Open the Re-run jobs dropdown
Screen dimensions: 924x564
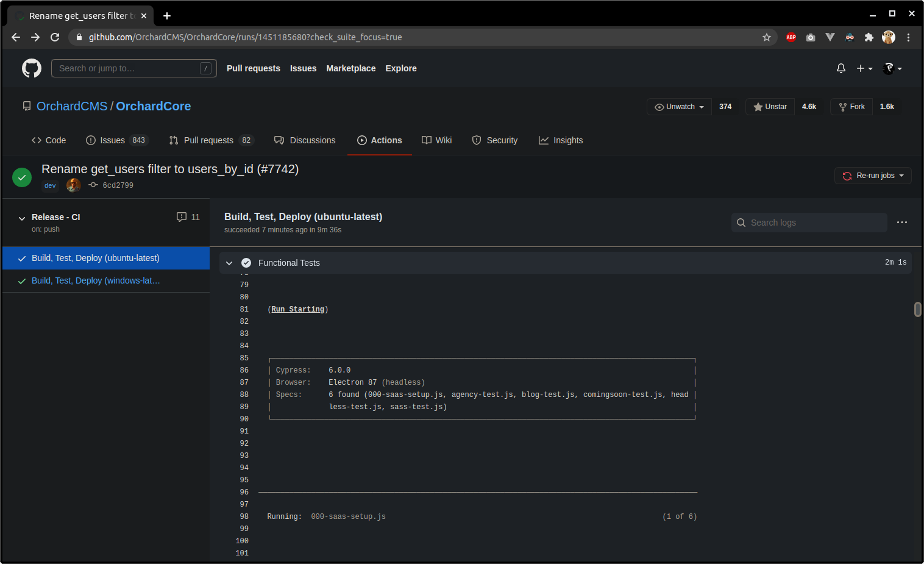click(873, 176)
